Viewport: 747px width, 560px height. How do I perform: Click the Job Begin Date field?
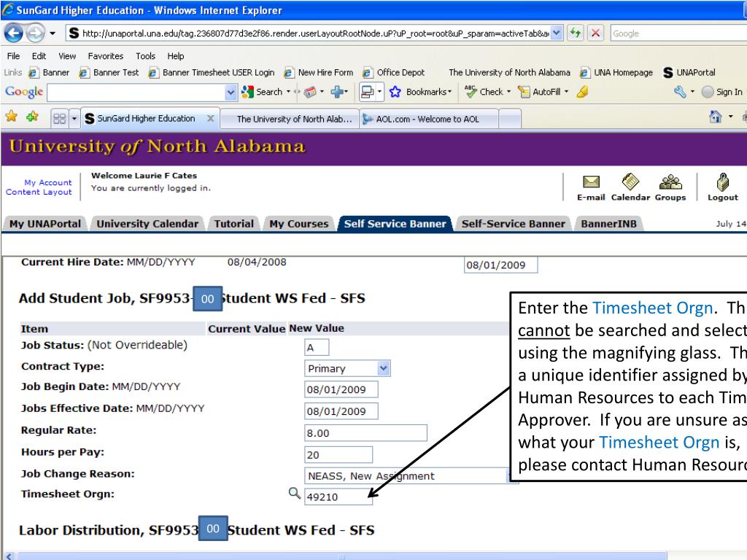coord(341,389)
